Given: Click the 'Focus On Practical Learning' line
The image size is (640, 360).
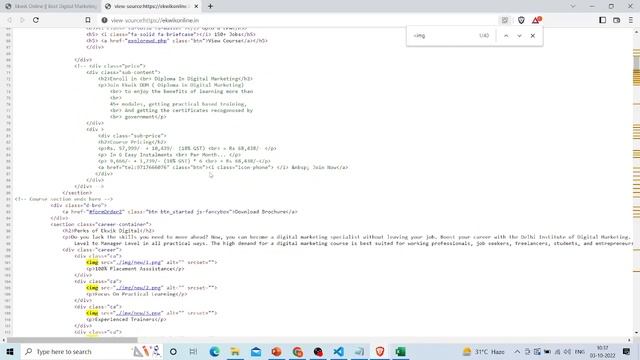Looking at the screenshot, I should pos(137,294).
